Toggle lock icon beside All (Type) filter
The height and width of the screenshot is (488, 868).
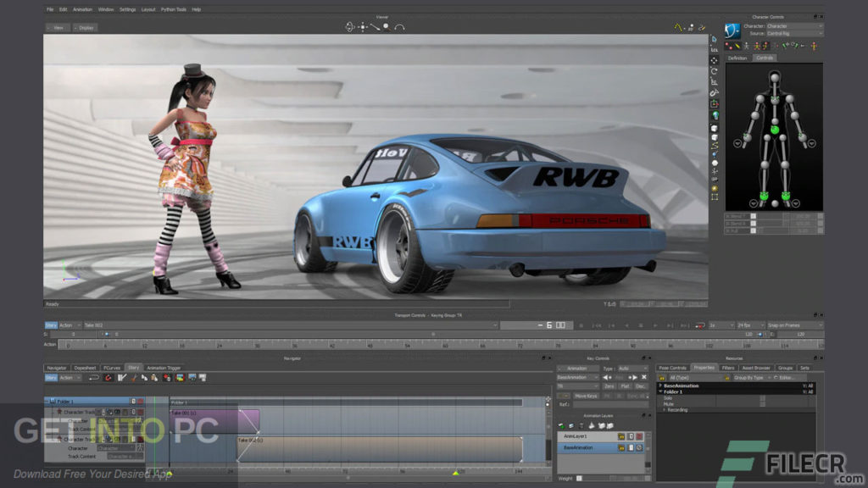[x=661, y=378]
